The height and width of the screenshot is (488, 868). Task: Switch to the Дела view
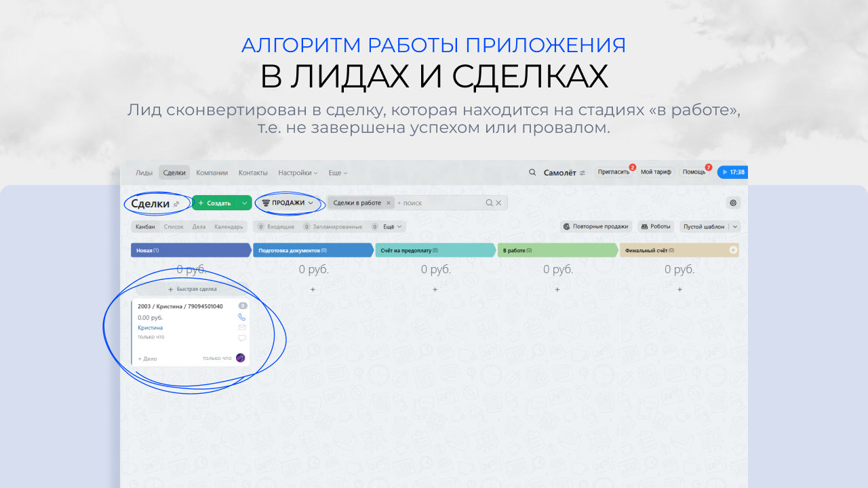point(199,226)
